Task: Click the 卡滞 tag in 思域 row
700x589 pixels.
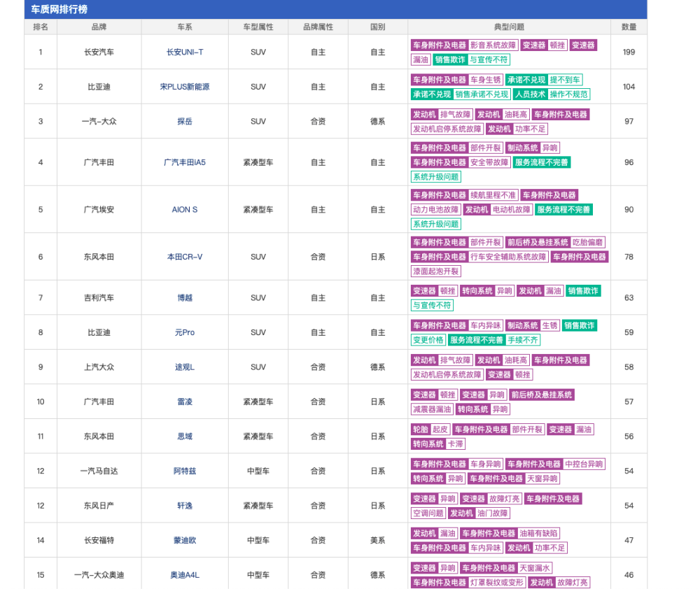Action: point(456,444)
